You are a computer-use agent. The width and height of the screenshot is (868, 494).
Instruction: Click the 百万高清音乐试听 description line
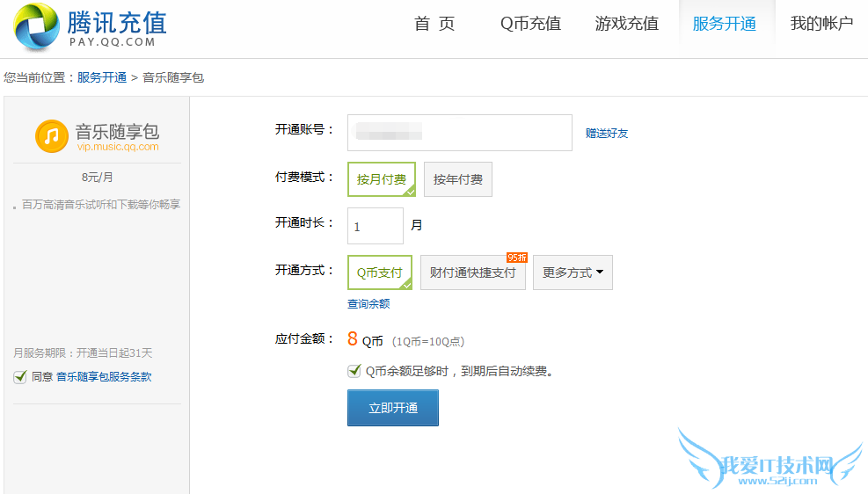point(101,205)
